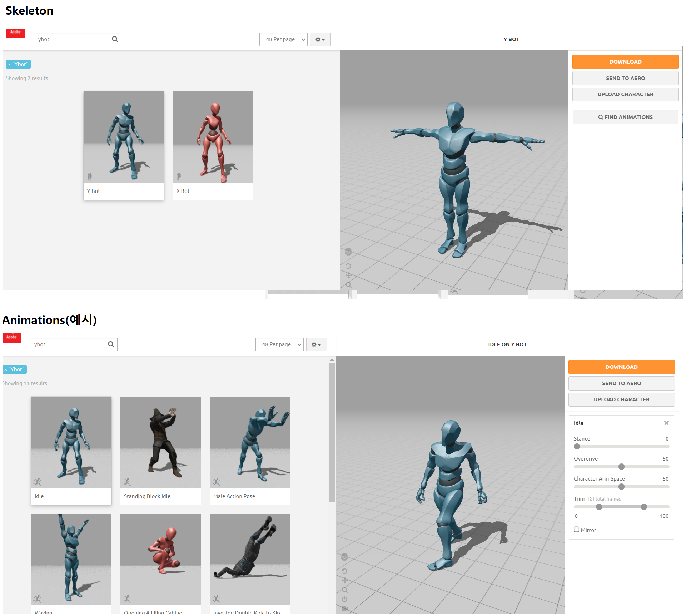Click the power icon in Idle viewer
Viewport: 686px width, 616px height.
tap(344, 599)
